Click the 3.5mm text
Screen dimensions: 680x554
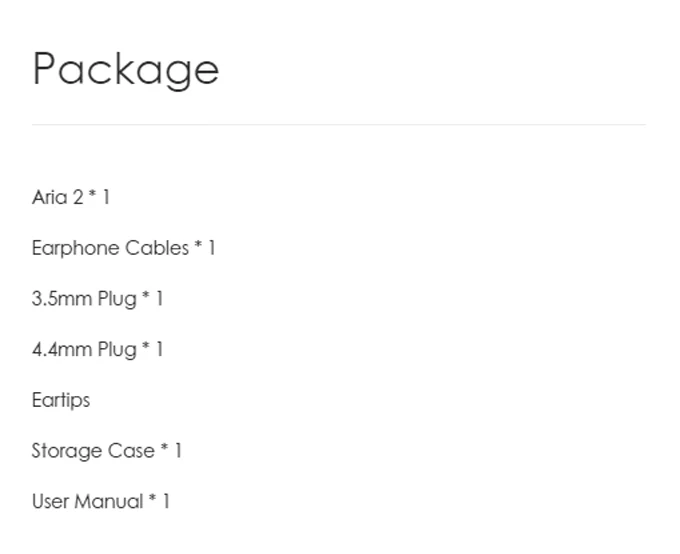point(62,298)
